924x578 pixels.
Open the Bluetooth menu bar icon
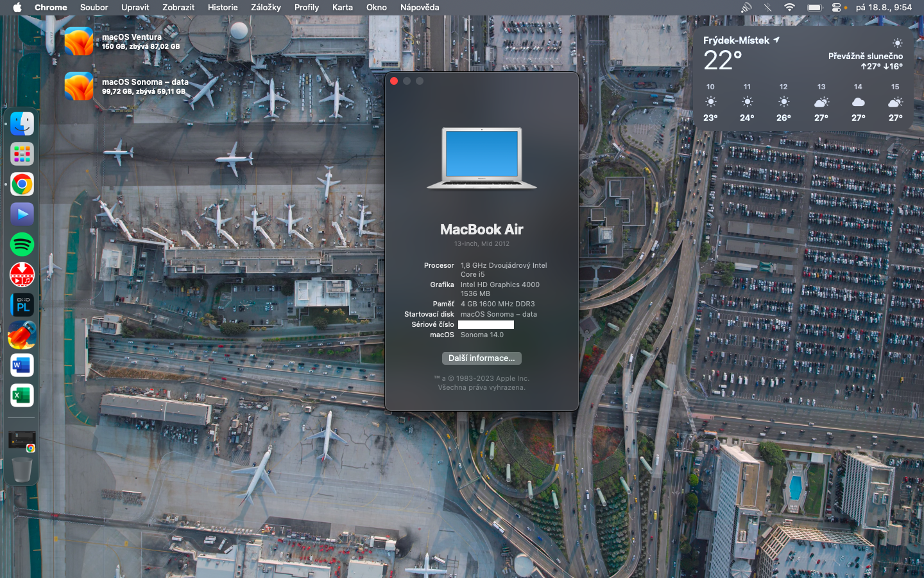coord(767,8)
